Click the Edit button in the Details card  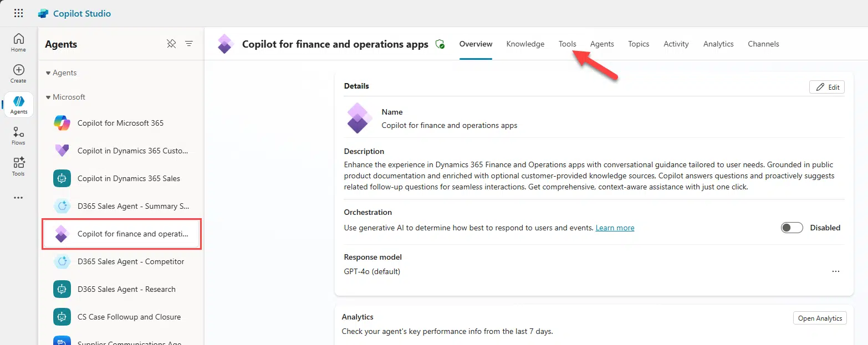[x=826, y=87]
